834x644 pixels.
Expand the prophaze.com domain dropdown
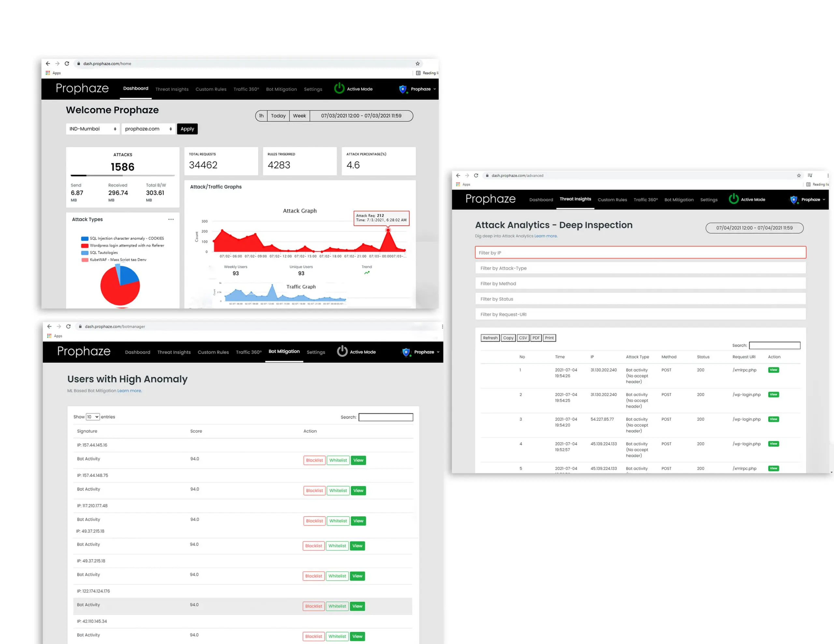148,129
